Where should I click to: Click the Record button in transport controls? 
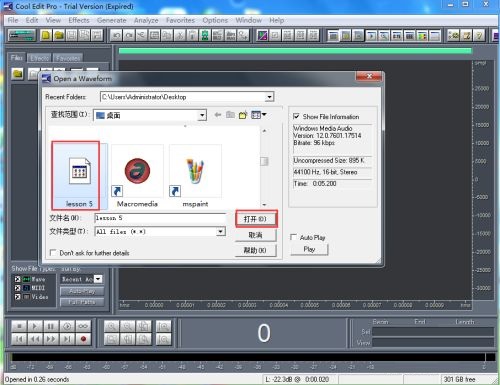click(83, 339)
